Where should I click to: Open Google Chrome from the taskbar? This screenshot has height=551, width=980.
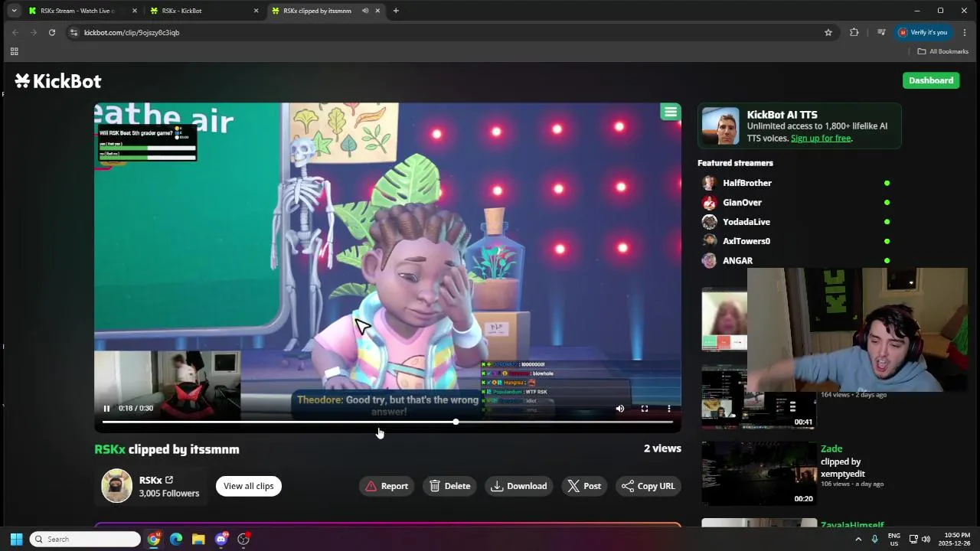[154, 540]
